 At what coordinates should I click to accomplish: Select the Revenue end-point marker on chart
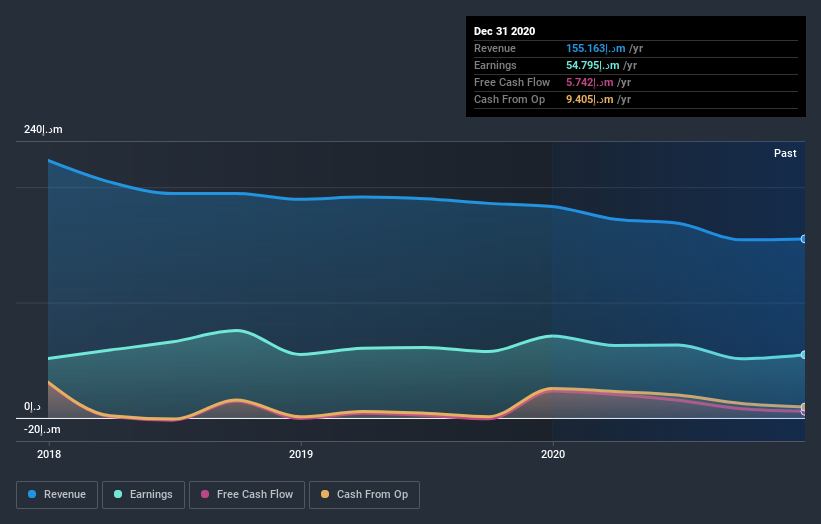tap(804, 239)
